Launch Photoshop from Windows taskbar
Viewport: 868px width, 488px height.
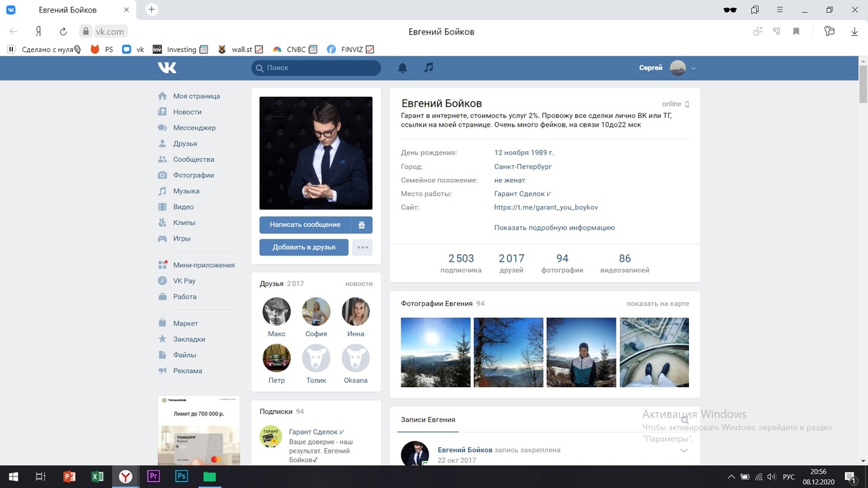181,476
